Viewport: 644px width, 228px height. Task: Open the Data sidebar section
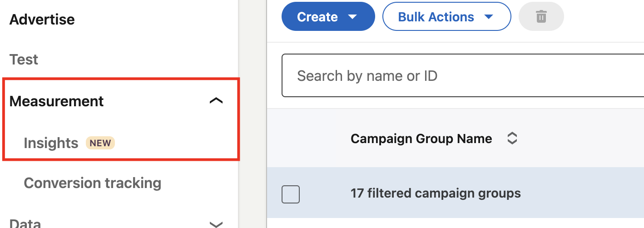click(25, 223)
